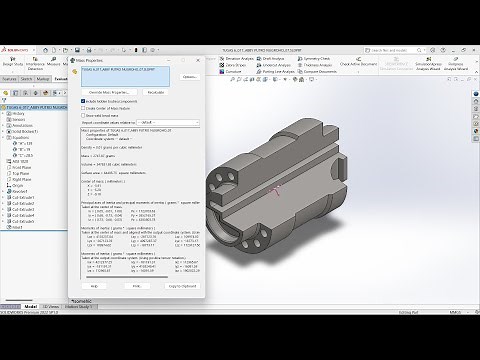
Task: Select the 3D Views bottom tab
Action: coord(51,306)
